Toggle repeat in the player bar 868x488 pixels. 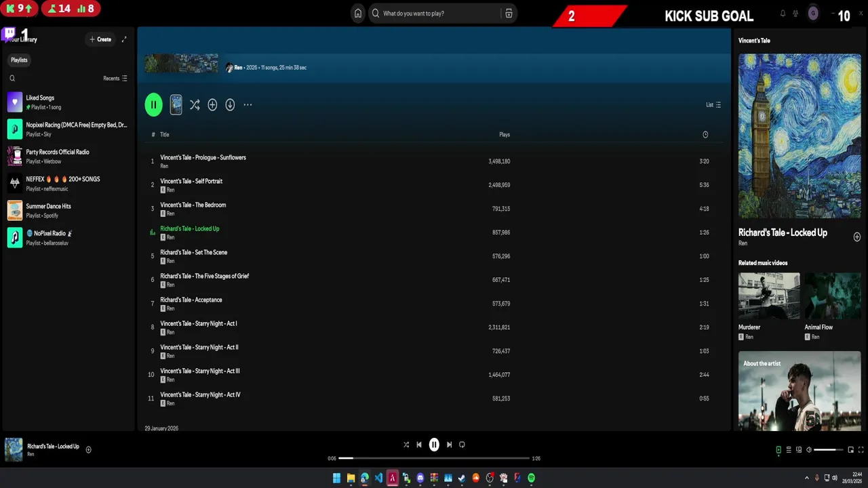click(462, 445)
